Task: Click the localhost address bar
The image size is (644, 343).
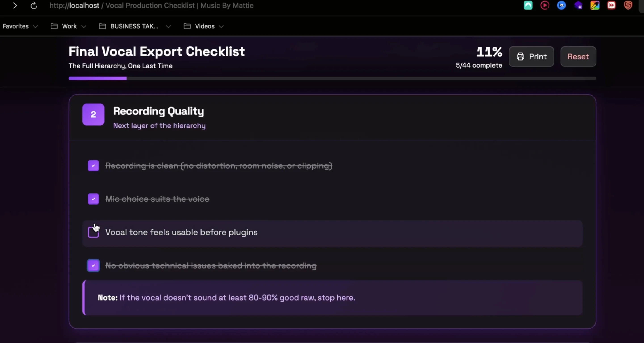Action: 151,6
